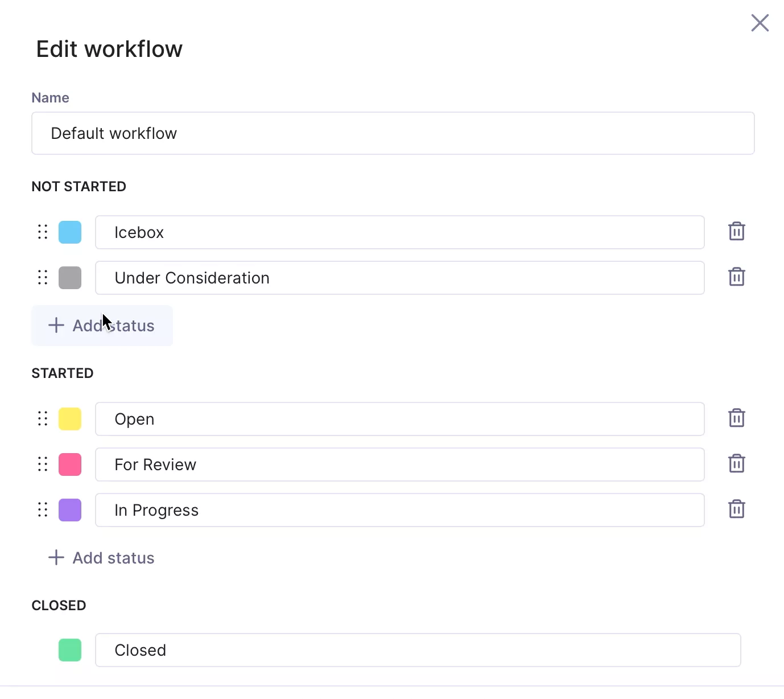Delete the Icebox status
This screenshot has width=784, height=699.
tap(737, 232)
